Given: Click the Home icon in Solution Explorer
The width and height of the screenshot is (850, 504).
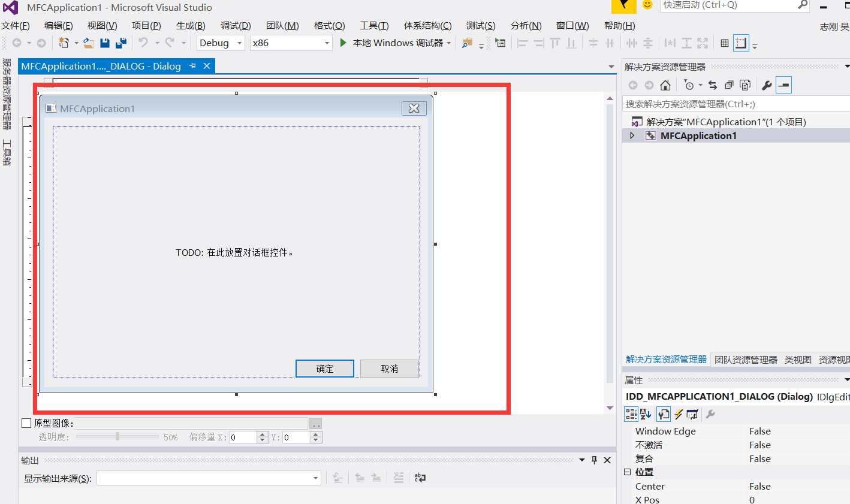Looking at the screenshot, I should pyautogui.click(x=665, y=85).
